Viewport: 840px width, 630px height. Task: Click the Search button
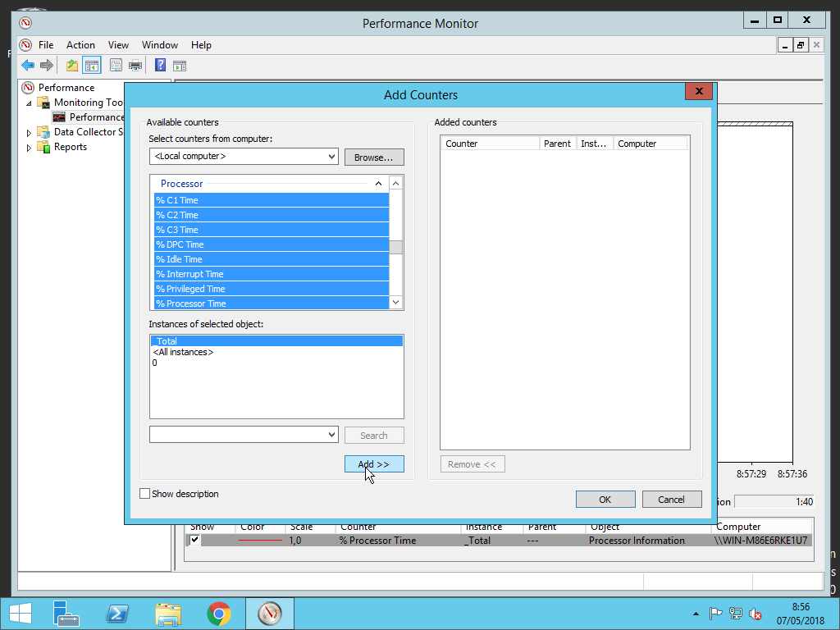point(374,435)
